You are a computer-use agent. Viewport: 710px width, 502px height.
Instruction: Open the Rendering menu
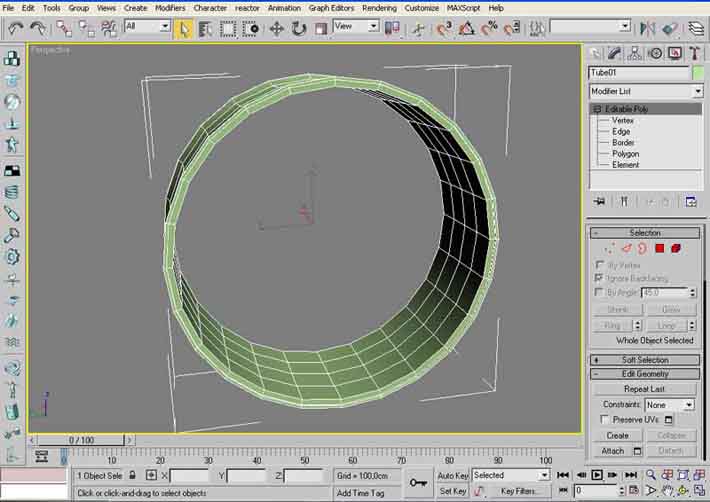(379, 7)
